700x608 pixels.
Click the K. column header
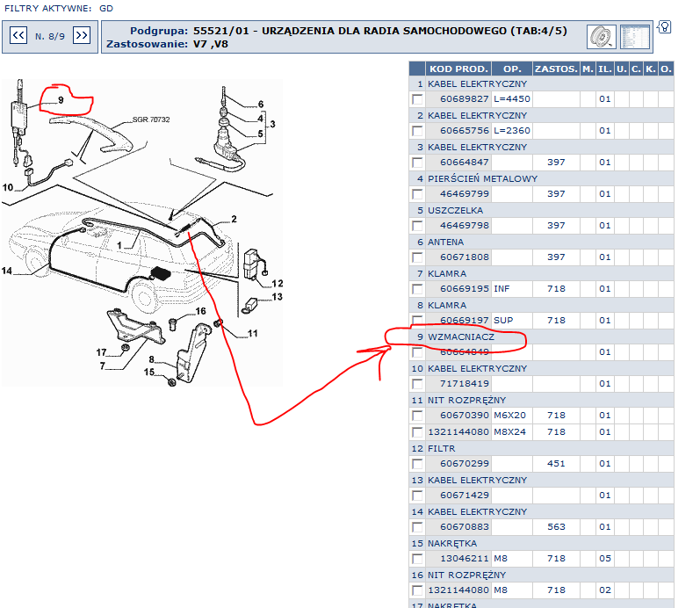tap(651, 69)
